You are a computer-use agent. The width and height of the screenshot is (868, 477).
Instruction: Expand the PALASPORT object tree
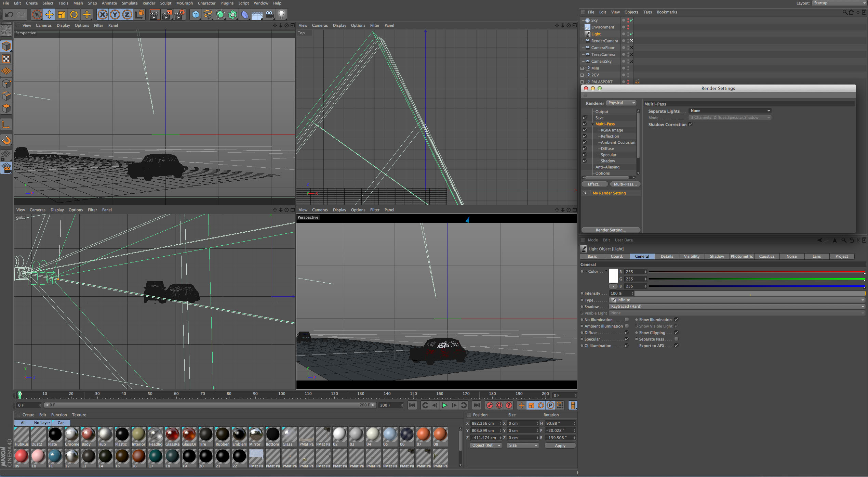click(x=582, y=82)
